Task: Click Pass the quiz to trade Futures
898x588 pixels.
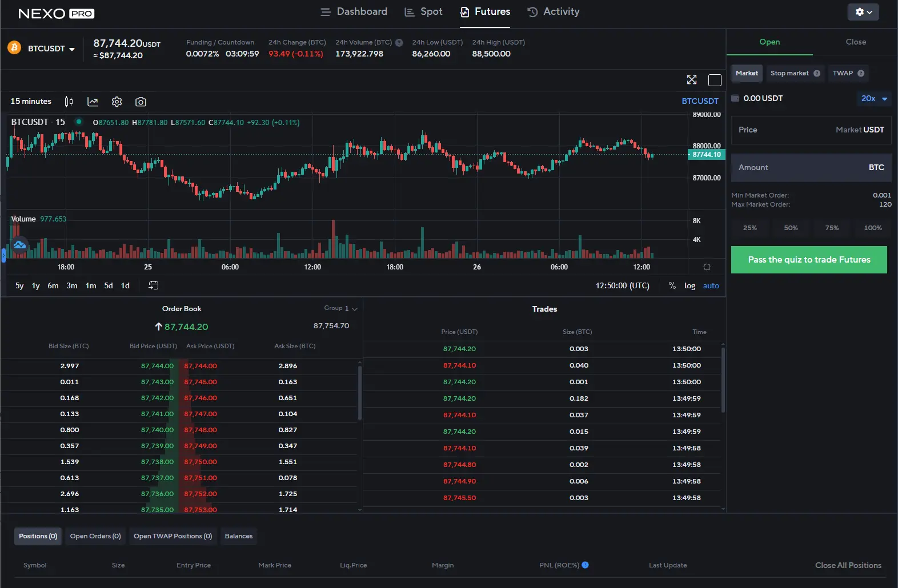Action: [809, 260]
